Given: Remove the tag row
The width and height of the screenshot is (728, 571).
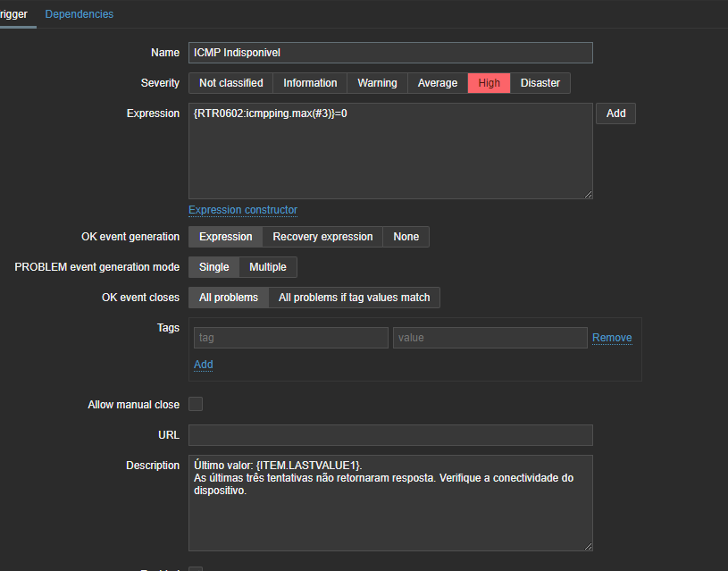Looking at the screenshot, I should click(x=612, y=338).
